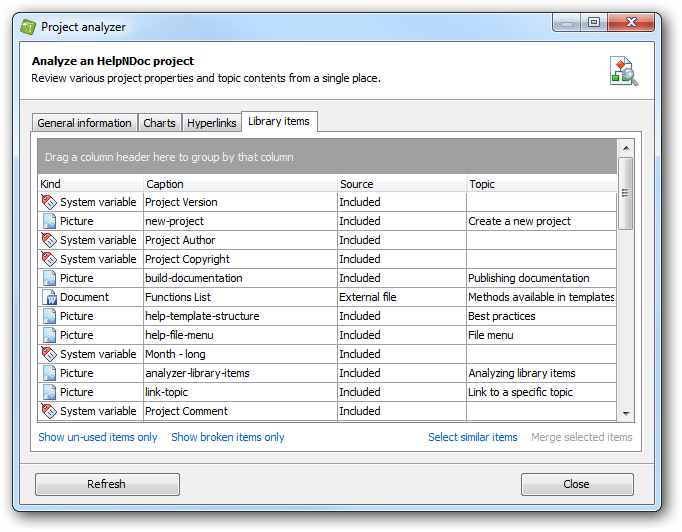Select the Project Author caption cell
Viewport: 682px width, 532px height.
[x=240, y=240]
